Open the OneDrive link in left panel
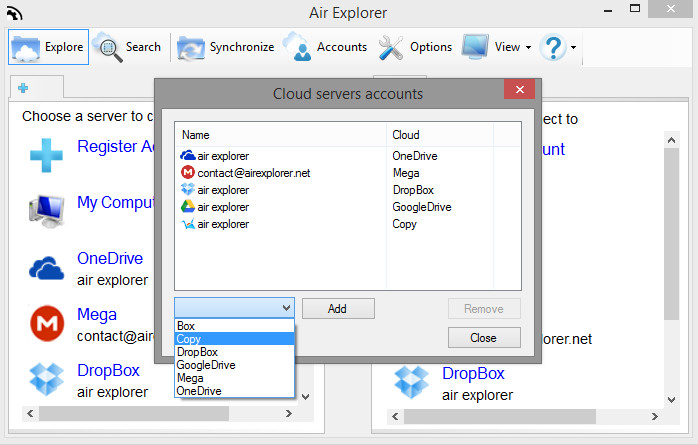 (x=110, y=258)
